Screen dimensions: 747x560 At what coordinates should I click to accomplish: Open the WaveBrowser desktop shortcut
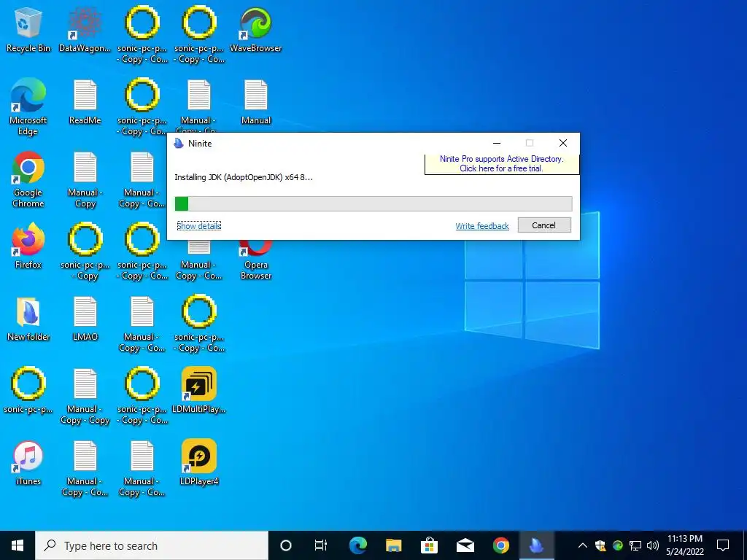click(256, 31)
